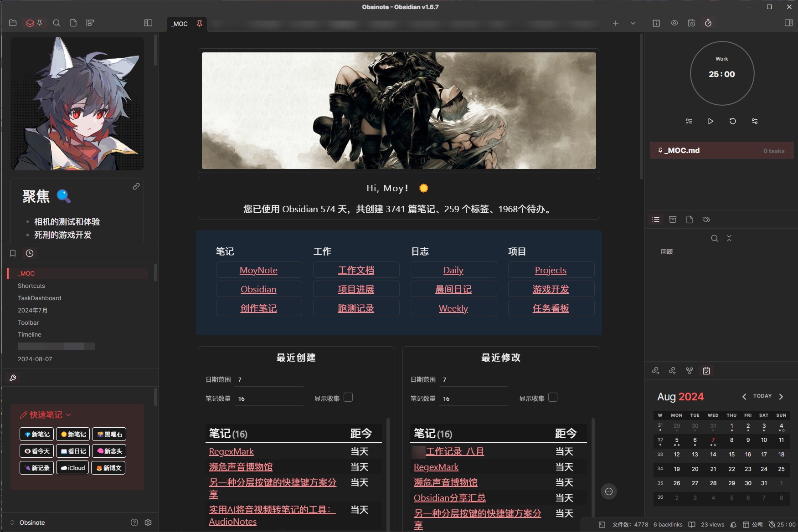Open graph fork icon in lower right panel

pyautogui.click(x=690, y=371)
